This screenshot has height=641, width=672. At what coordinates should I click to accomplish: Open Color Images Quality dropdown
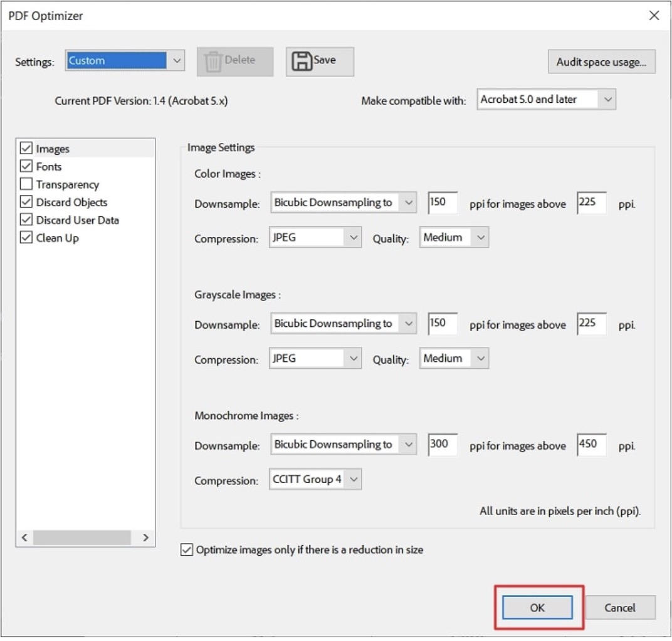(x=480, y=238)
